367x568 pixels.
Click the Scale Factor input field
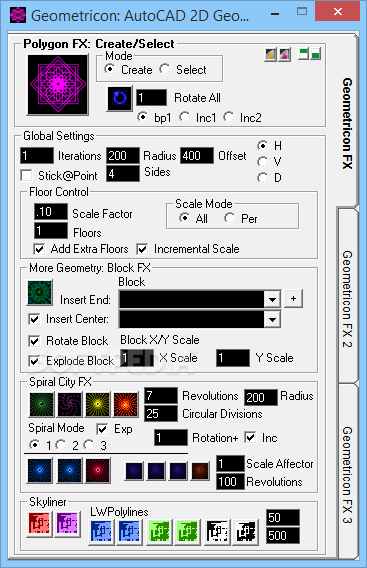pyautogui.click(x=51, y=212)
